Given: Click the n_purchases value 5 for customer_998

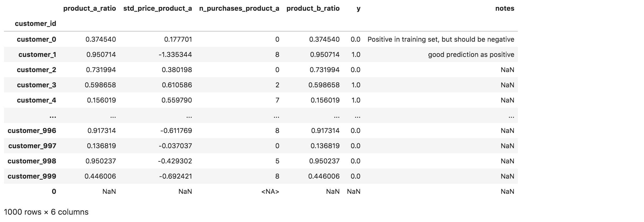Looking at the screenshot, I should [277, 161].
